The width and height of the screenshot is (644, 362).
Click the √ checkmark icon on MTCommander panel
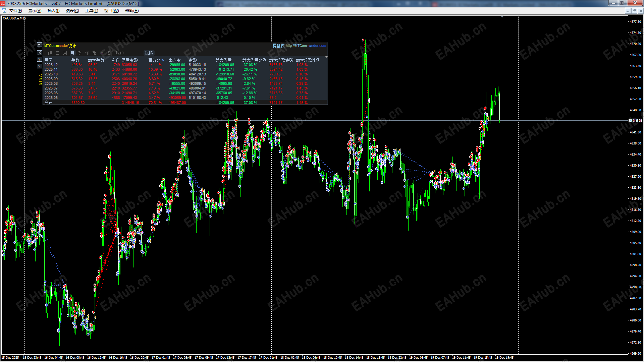tap(39, 66)
